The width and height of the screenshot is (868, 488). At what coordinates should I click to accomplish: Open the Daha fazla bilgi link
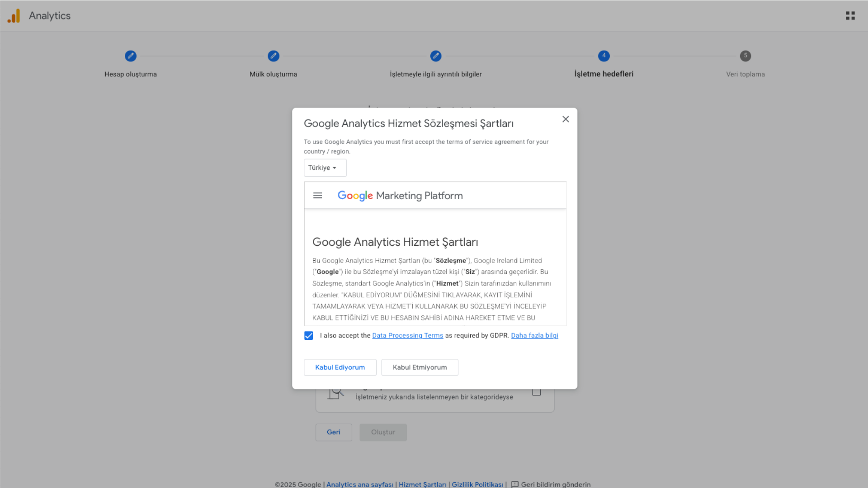(x=535, y=336)
